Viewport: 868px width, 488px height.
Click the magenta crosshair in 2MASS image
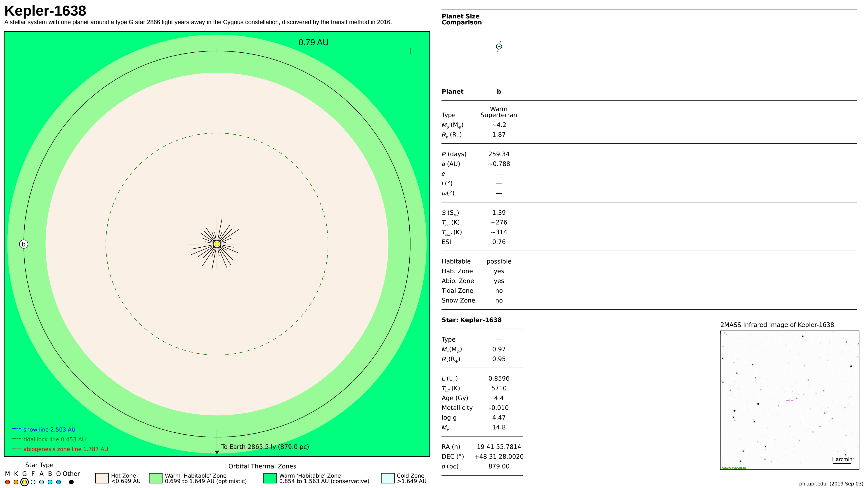[x=790, y=400]
